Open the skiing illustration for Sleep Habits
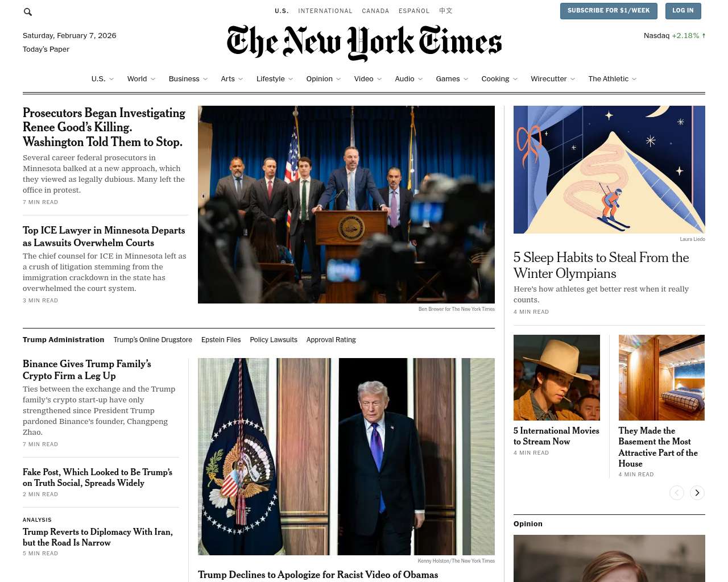 609,169
